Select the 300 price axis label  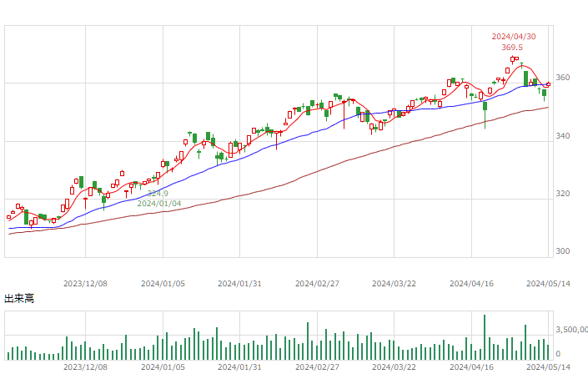click(562, 250)
